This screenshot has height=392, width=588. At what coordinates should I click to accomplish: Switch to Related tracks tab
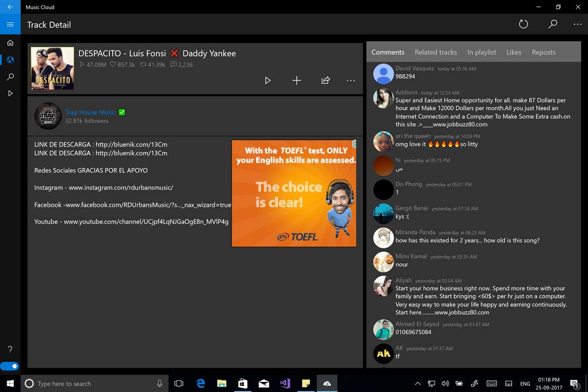(436, 52)
